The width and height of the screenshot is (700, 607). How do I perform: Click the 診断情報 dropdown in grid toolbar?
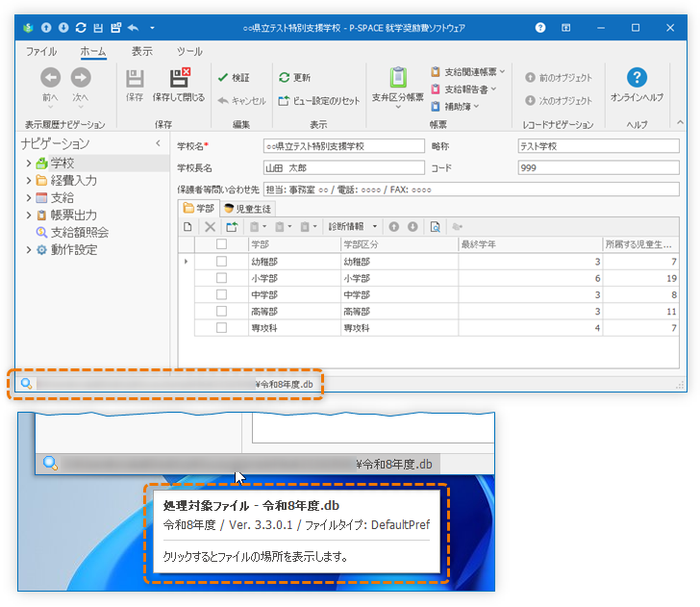pyautogui.click(x=353, y=227)
